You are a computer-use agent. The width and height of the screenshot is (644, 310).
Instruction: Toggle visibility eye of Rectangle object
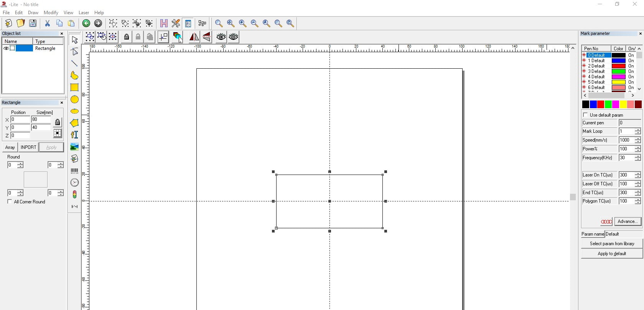(6, 48)
